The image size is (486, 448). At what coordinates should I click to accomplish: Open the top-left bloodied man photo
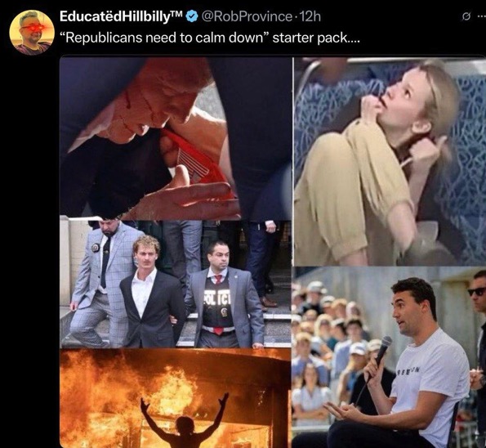coord(176,137)
